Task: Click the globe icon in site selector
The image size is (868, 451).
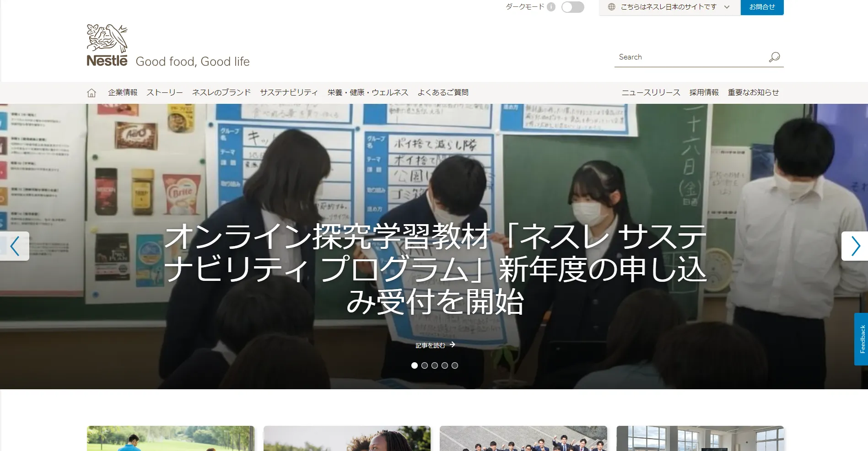Action: coord(611,7)
